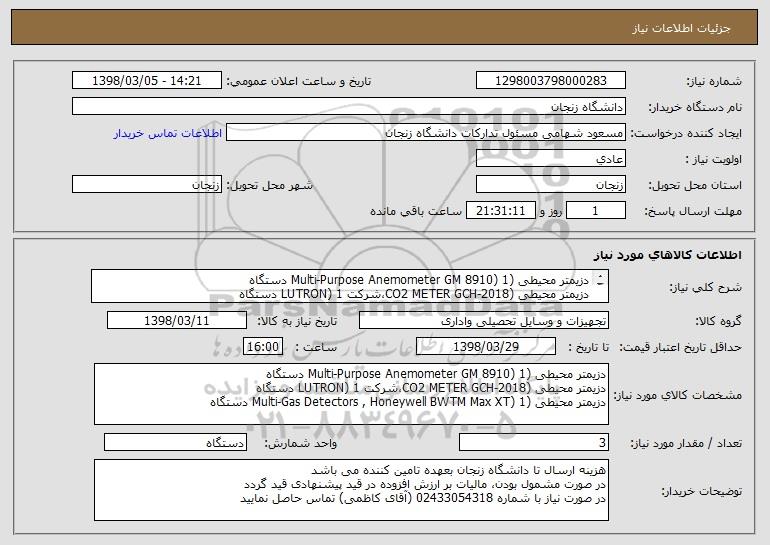Select the goods group field تجهیزات و وسایل تحصیلی واداری

click(484, 321)
